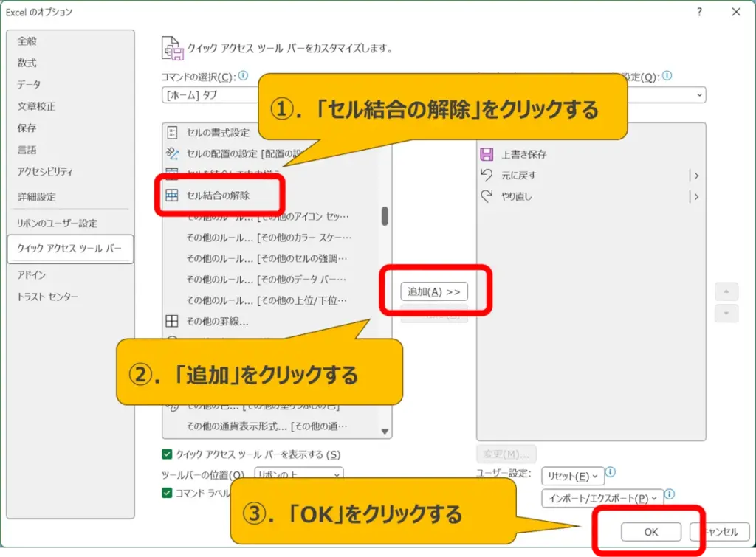Screen dimensions: 756x557
Task: Toggle クイック アクセス ツール バーを表示する checkbox
Action: [167, 454]
